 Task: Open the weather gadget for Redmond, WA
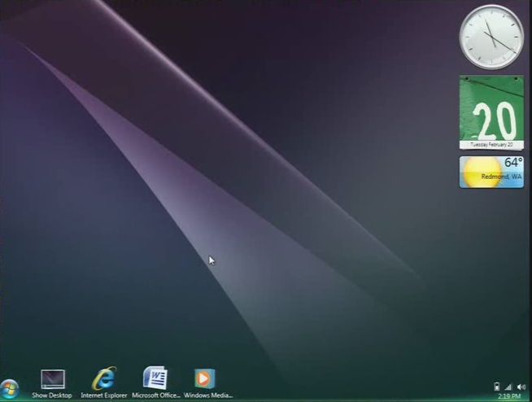(491, 172)
